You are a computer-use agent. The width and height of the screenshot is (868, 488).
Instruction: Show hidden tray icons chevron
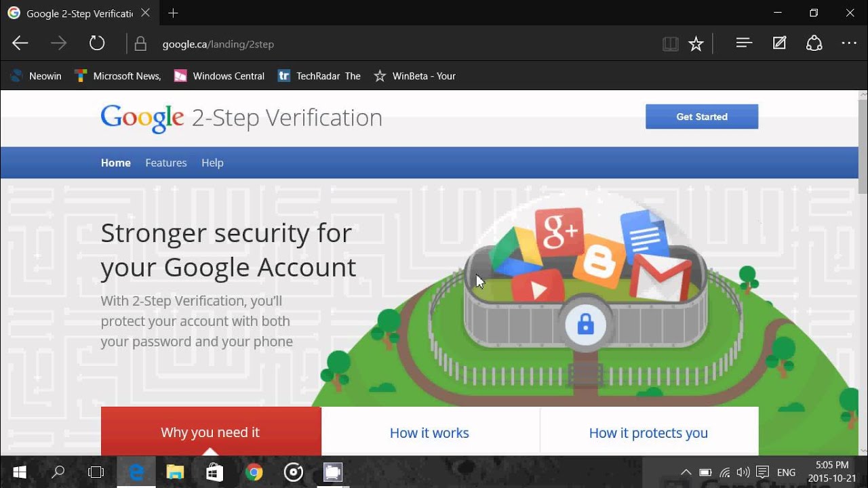coord(686,472)
